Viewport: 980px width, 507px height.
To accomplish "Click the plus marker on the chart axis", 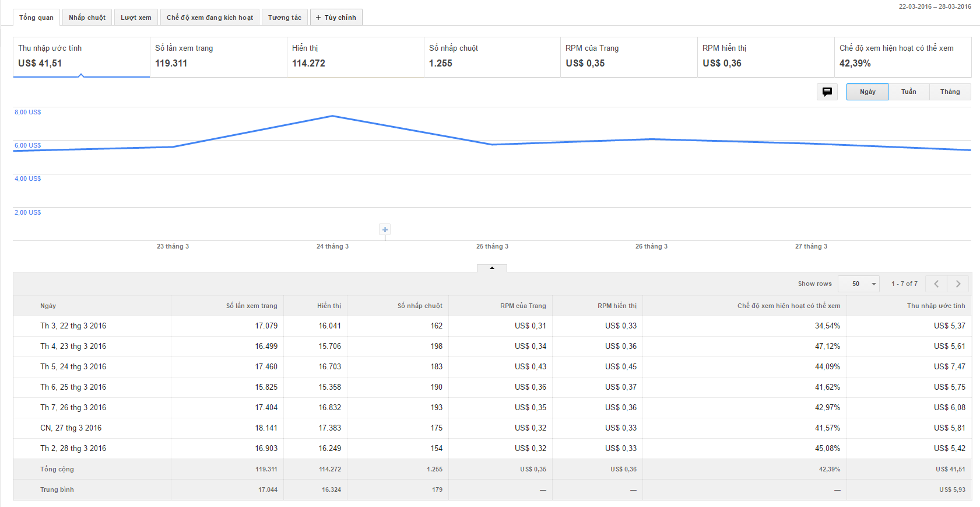I will (385, 230).
